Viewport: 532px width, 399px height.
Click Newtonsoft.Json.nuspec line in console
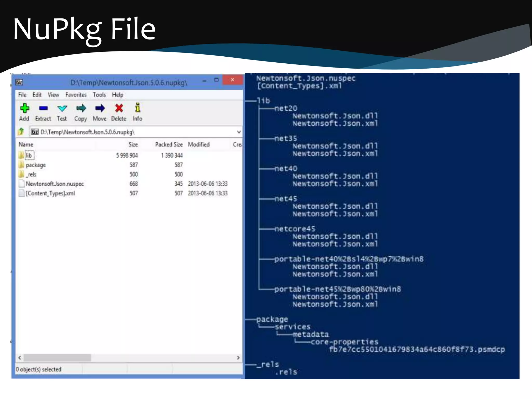point(306,78)
